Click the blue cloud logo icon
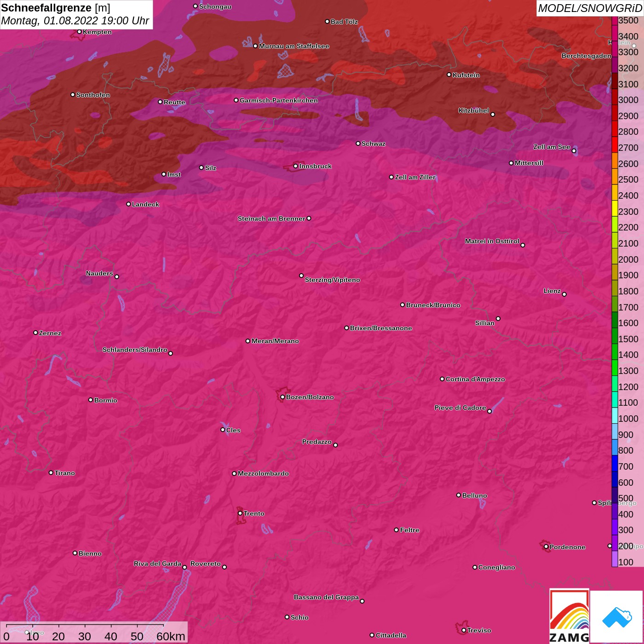 point(616,617)
